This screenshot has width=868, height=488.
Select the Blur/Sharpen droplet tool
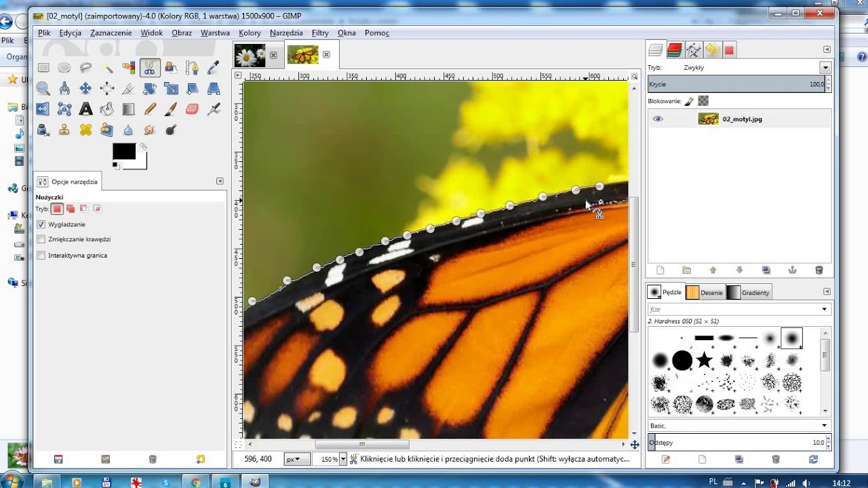click(128, 129)
